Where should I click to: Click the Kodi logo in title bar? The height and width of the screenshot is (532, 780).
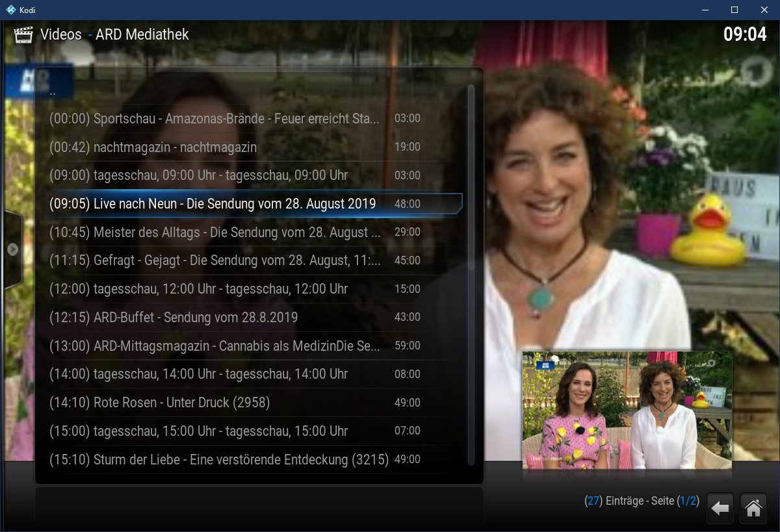[x=10, y=10]
